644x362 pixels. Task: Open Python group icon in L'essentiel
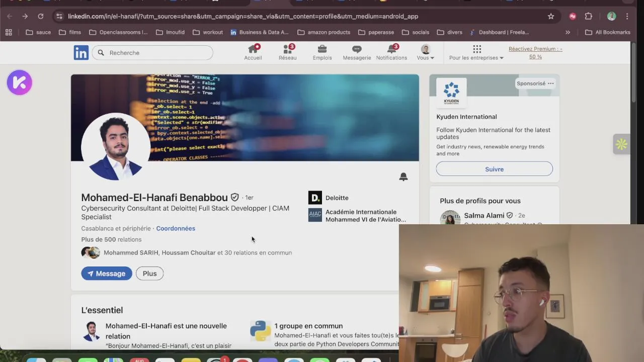(x=261, y=331)
